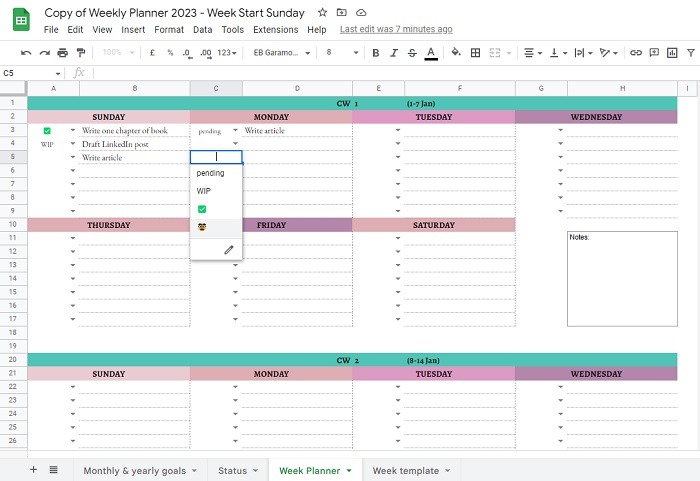Click the Redo icon
700x481 pixels.
point(44,53)
